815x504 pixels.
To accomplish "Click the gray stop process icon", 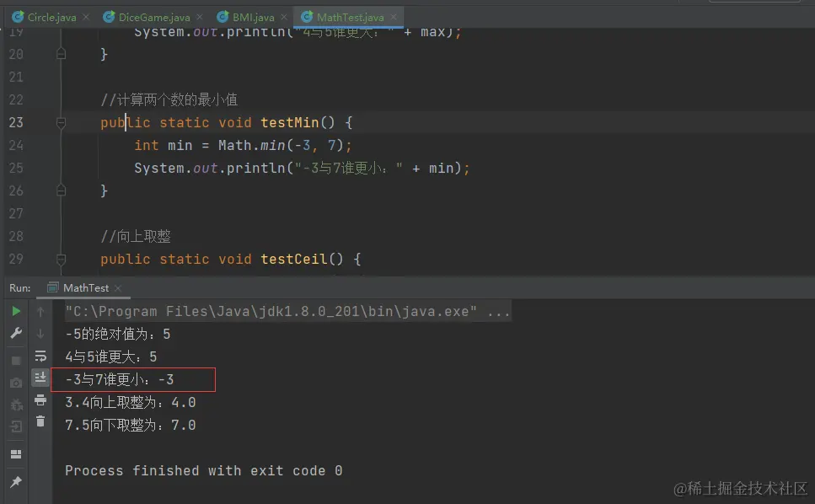I will (16, 360).
